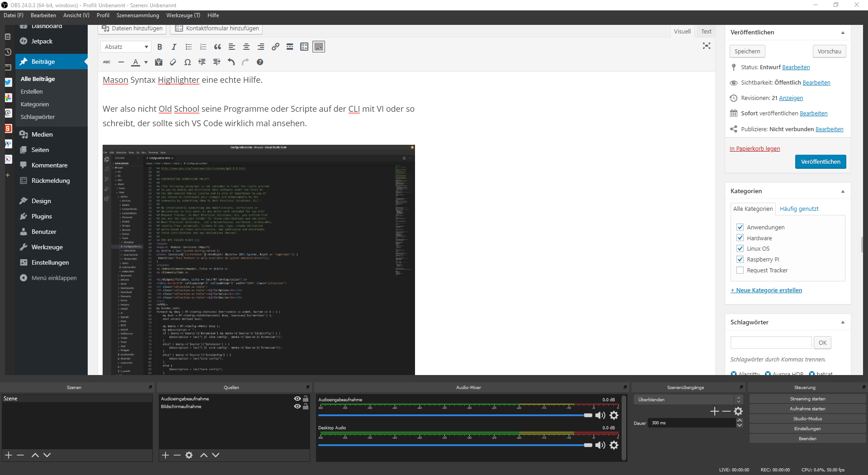Hide the Bildschirmaufnahme source via eye icon
The width and height of the screenshot is (868, 475).
297,407
